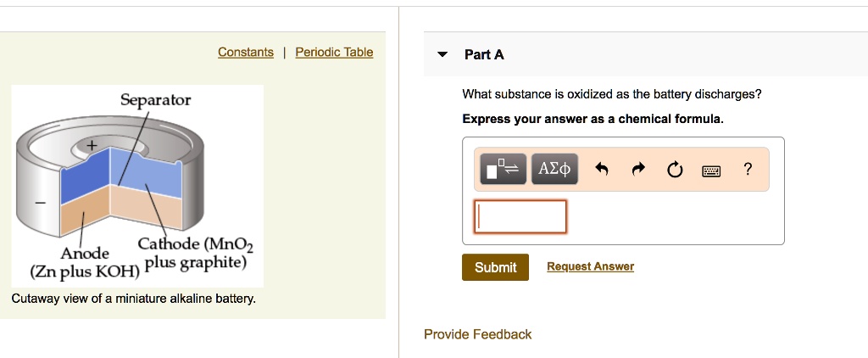Open the ΑΣΦ Greek symbols menu
This screenshot has width=868, height=358.
click(x=554, y=169)
